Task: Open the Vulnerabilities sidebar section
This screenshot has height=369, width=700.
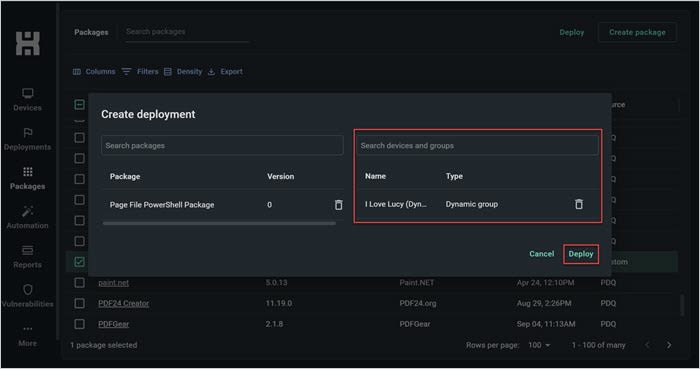Action: coord(27,296)
